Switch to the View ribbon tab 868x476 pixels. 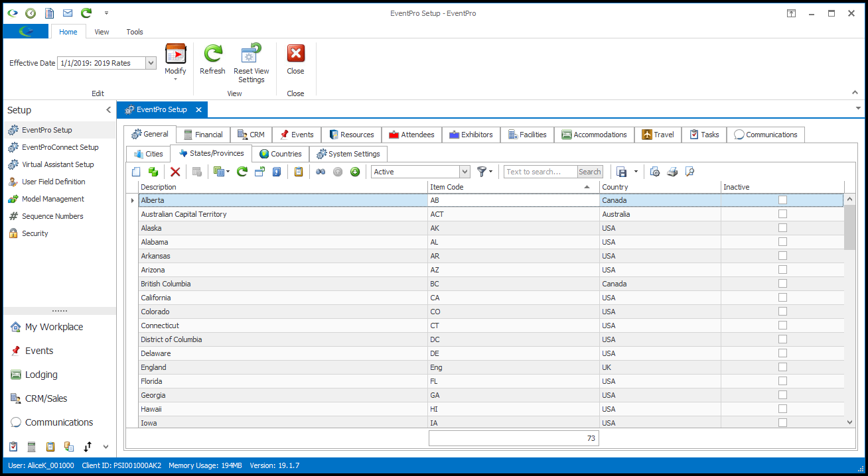102,32
